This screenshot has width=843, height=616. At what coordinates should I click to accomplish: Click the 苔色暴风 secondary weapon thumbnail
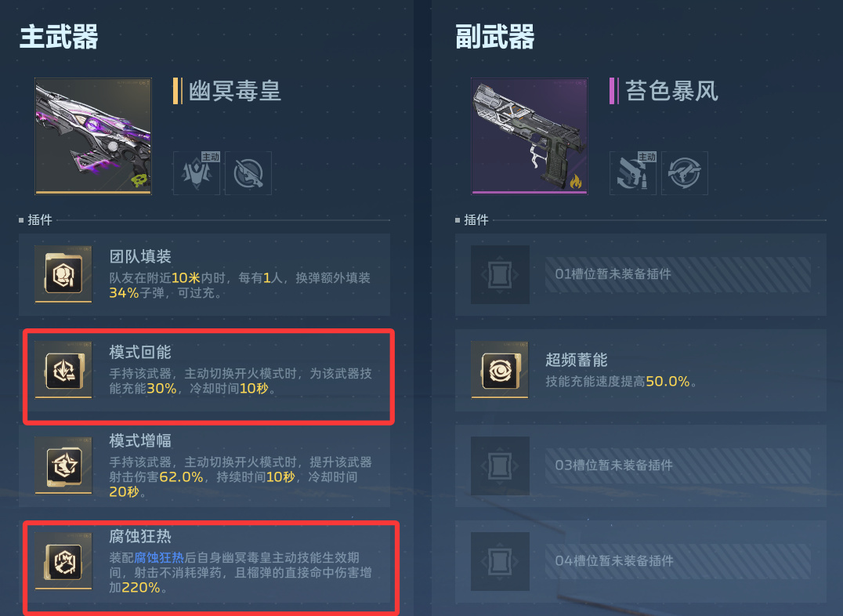[x=530, y=136]
